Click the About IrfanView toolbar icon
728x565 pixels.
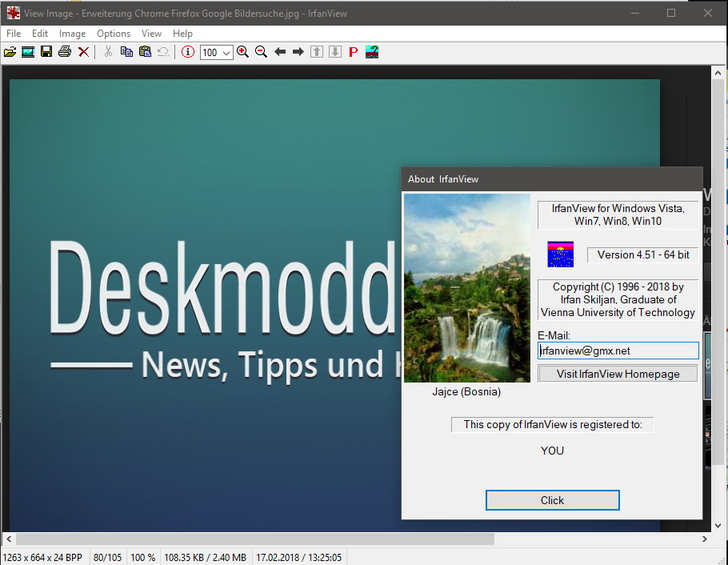pyautogui.click(x=372, y=51)
